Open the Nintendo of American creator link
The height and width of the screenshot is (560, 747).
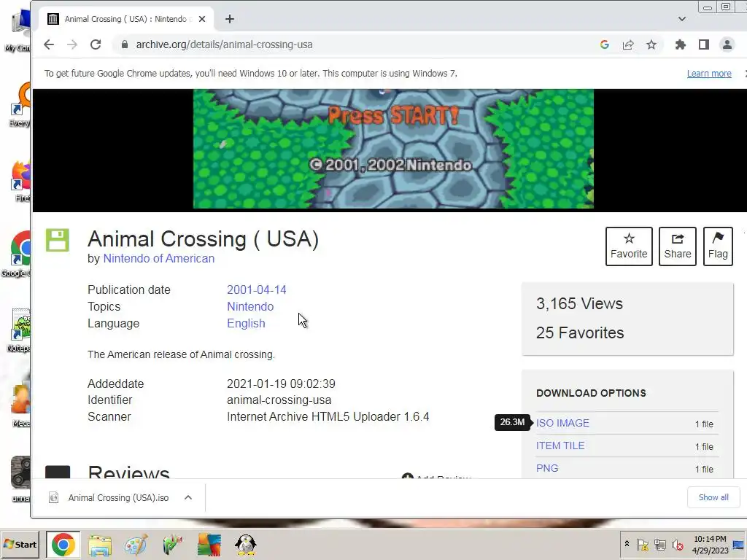(x=158, y=258)
